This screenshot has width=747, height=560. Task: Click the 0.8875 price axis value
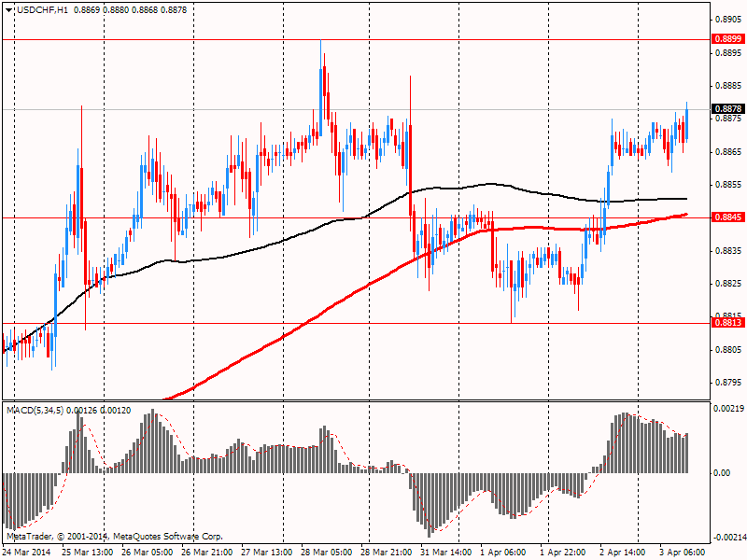coord(728,119)
